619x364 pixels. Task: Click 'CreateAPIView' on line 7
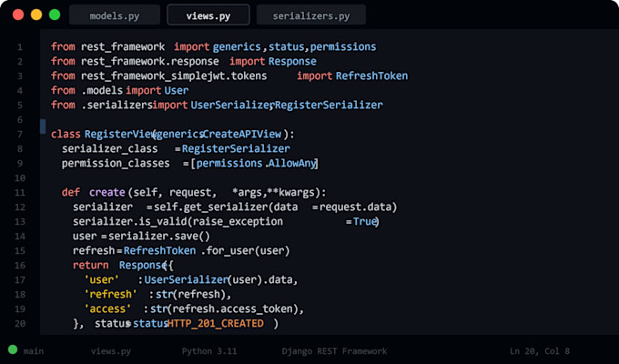click(x=242, y=135)
